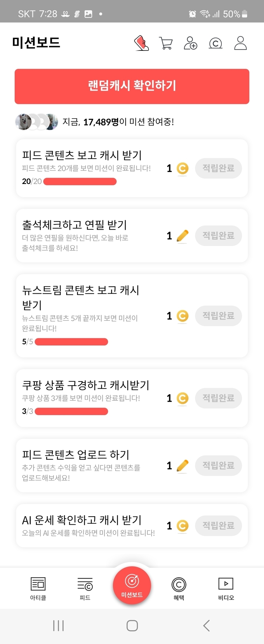264x644 pixels.
Task: Go to the 비디오 tab
Action: pos(226,588)
